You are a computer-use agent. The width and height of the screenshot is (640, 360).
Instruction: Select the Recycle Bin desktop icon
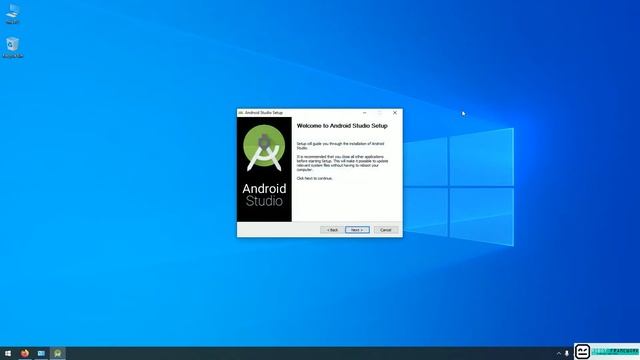pos(13,48)
